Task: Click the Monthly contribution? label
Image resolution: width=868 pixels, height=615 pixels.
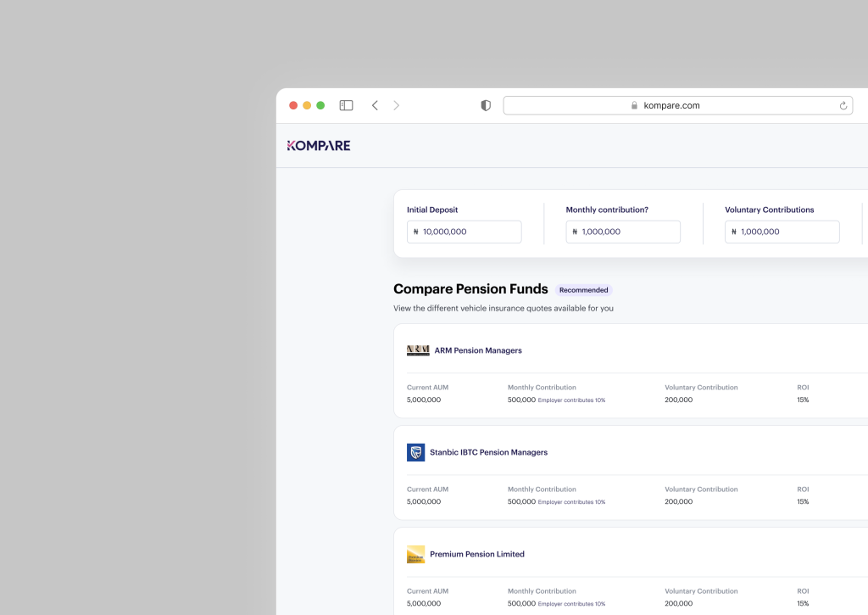Action: (x=607, y=210)
